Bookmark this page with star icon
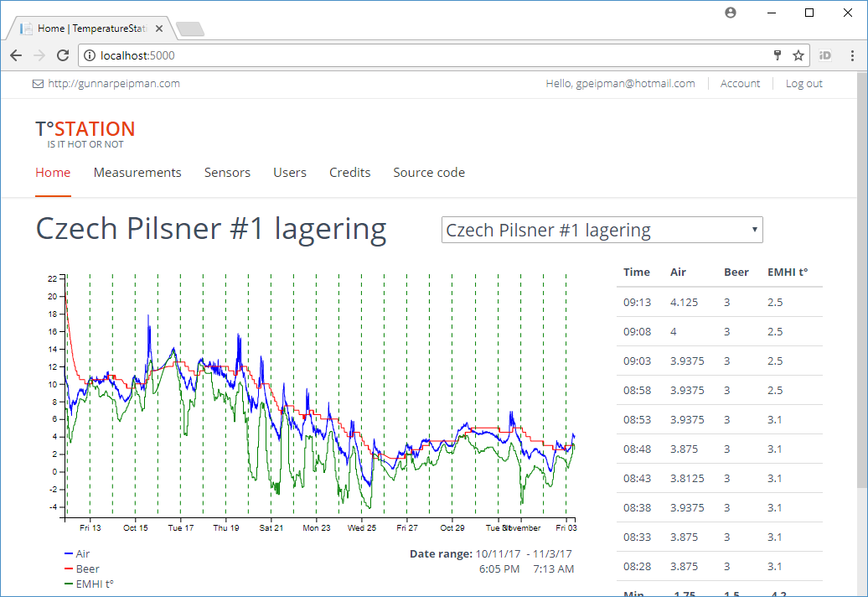 798,55
